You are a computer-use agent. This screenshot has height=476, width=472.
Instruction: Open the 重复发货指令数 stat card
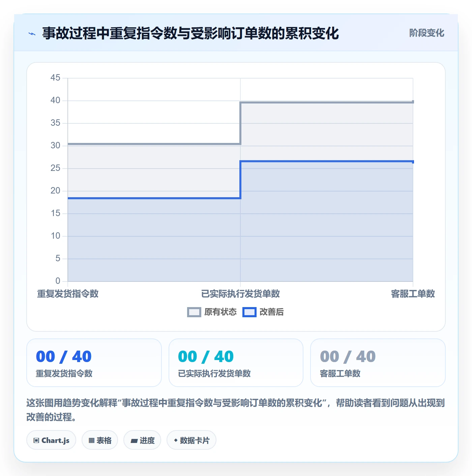(94, 363)
